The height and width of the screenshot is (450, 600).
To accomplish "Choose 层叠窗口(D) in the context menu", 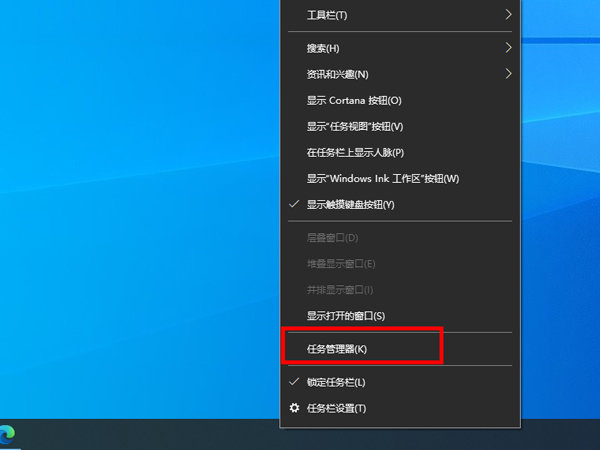I will point(332,238).
